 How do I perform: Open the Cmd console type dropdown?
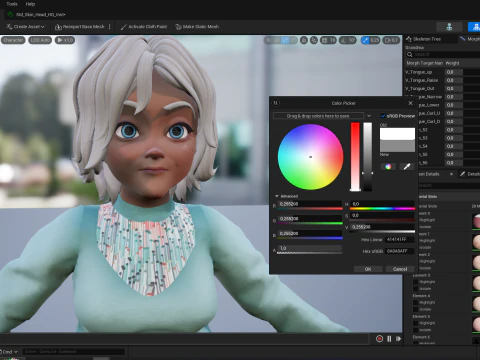click(9, 352)
